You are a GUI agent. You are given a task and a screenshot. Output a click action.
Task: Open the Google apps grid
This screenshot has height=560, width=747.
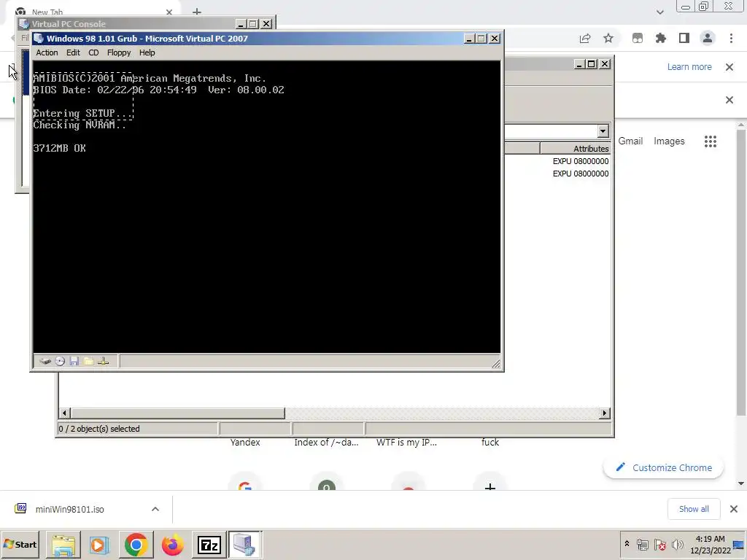pyautogui.click(x=711, y=141)
